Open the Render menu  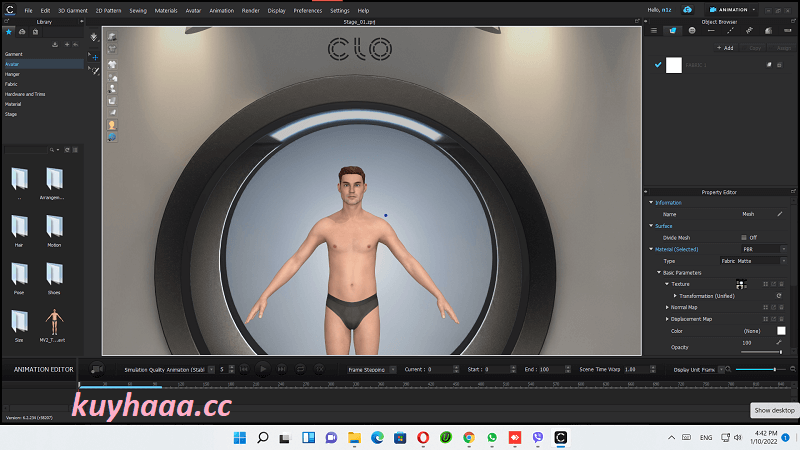(251, 10)
